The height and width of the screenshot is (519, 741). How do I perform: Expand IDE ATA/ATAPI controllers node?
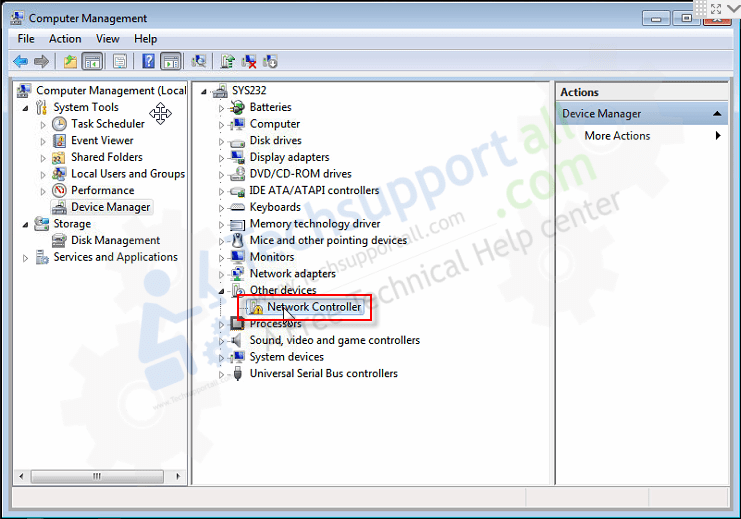(x=221, y=191)
